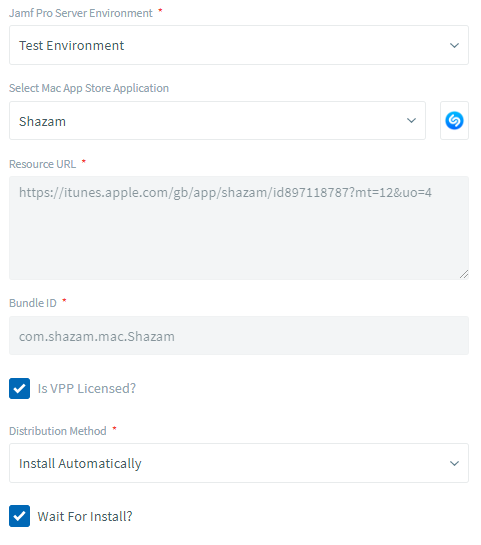Click the 'Select Mac App Store Application' label
The width and height of the screenshot is (481, 545).
(x=89, y=88)
